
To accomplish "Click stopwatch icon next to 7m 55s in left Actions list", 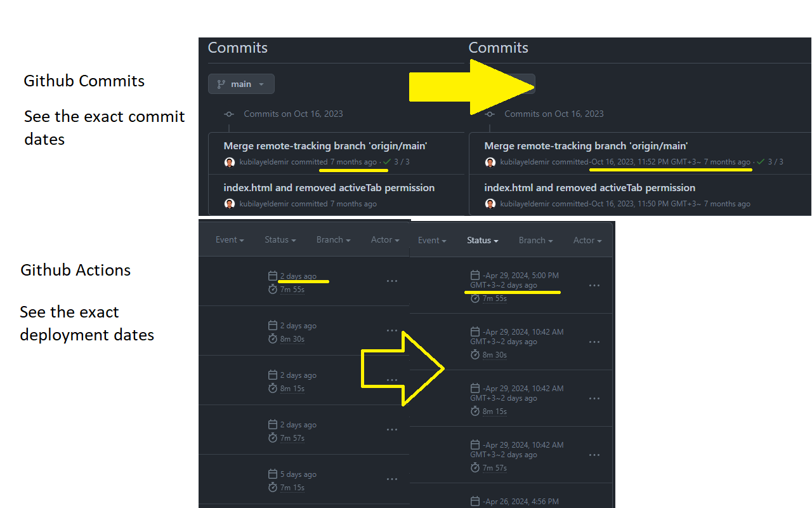I will (273, 290).
